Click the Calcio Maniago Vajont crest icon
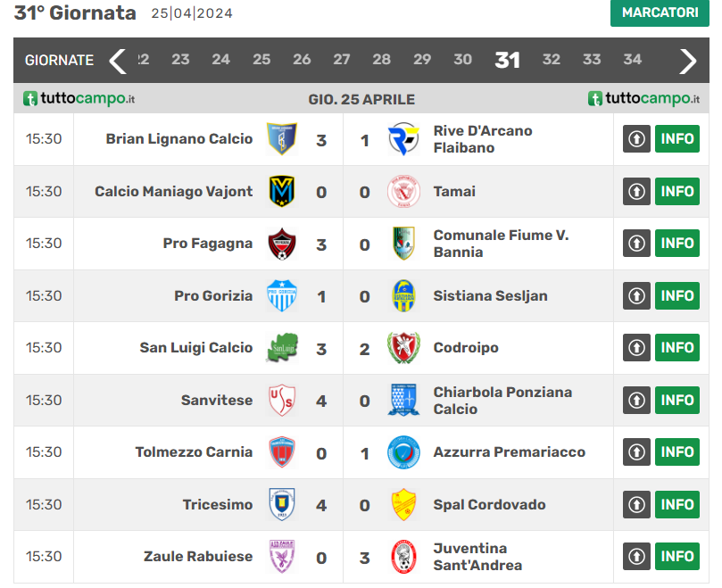 282,191
